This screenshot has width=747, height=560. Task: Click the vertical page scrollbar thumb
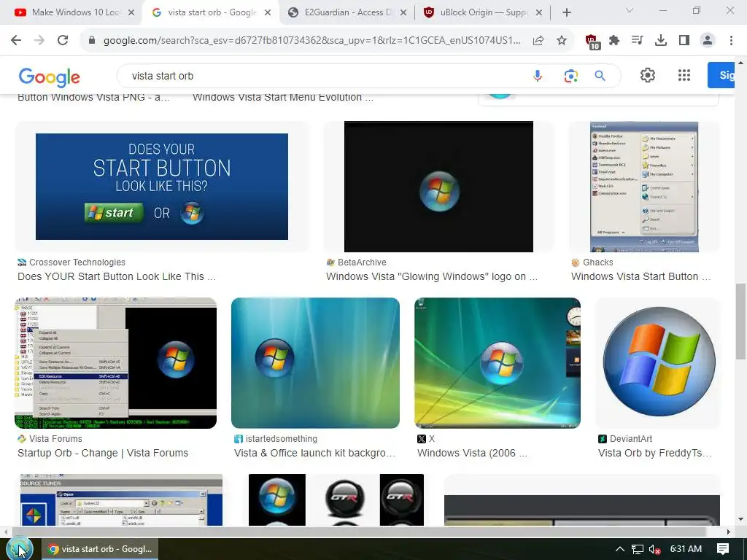(x=740, y=321)
